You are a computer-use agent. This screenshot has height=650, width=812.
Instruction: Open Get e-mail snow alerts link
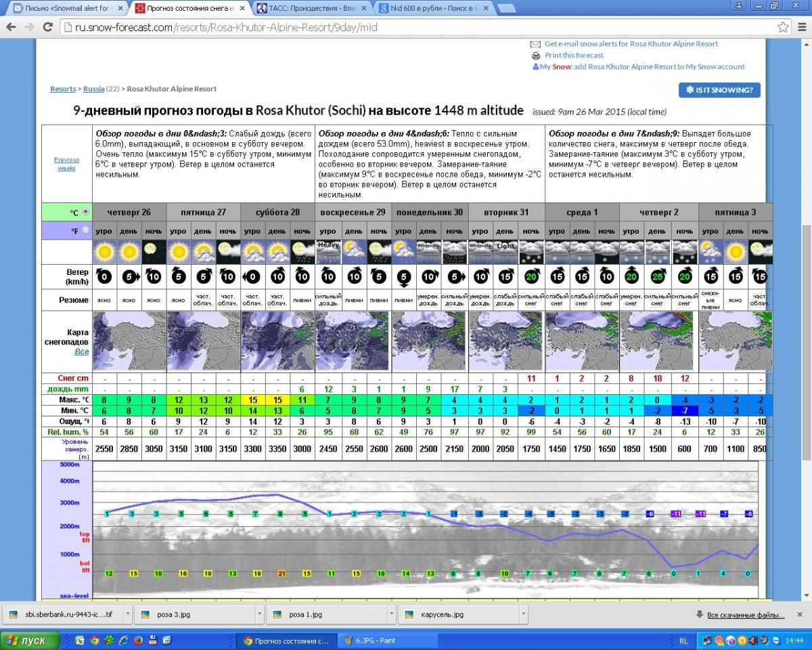631,44
